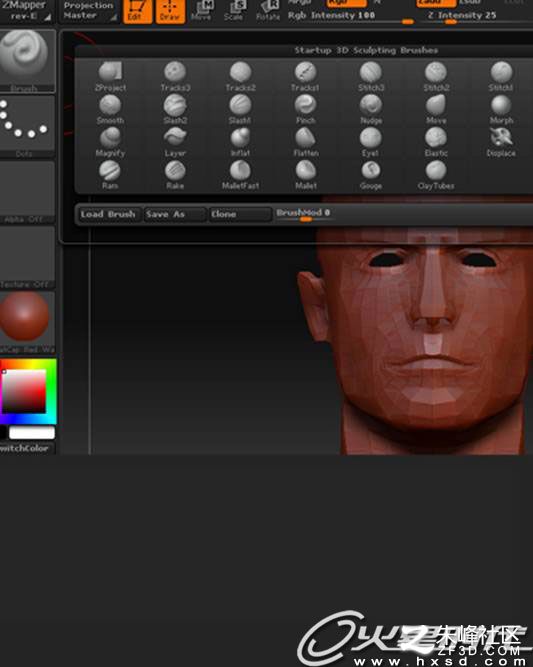The height and width of the screenshot is (667, 533).
Task: Click the Load Brush button
Action: click(x=108, y=214)
